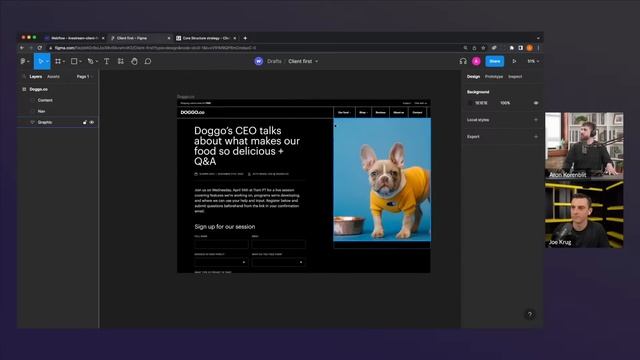The image size is (640, 360).
Task: Add an Export setting with plus
Action: click(x=536, y=136)
